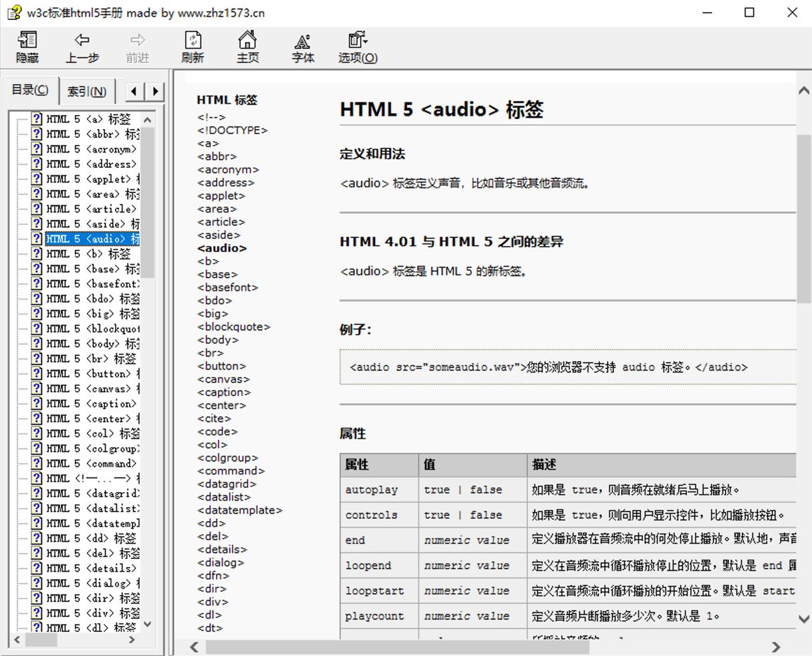Viewport: 812px width, 656px height.
Task: Select HTML 5 <div> 标签 in the contents tree
Action: (93, 613)
